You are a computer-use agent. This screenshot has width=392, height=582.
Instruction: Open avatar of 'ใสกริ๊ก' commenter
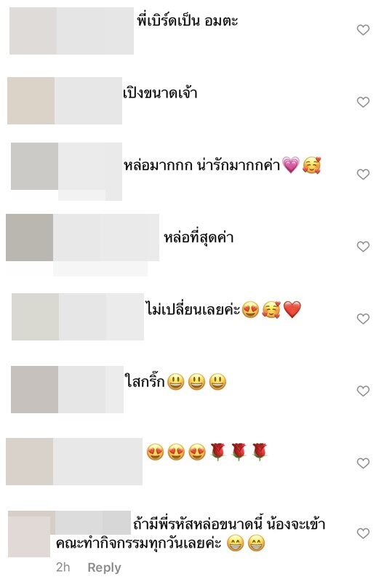[x=34, y=389]
